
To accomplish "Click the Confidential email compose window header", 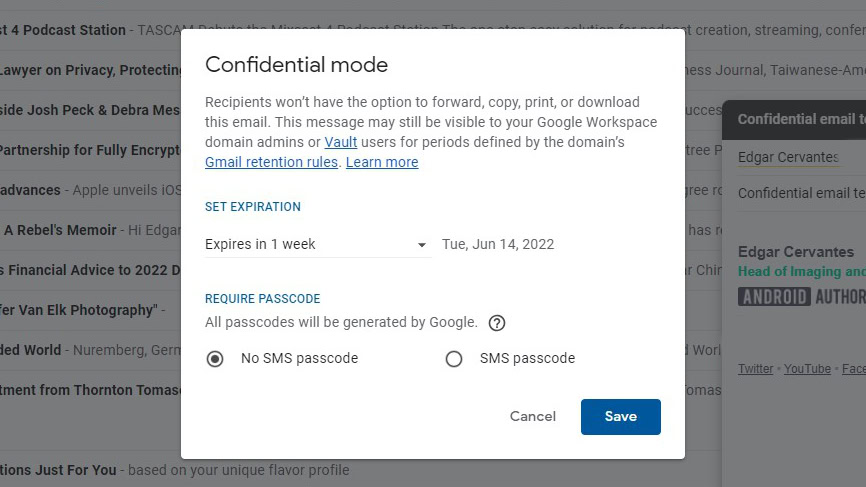I will click(801, 119).
